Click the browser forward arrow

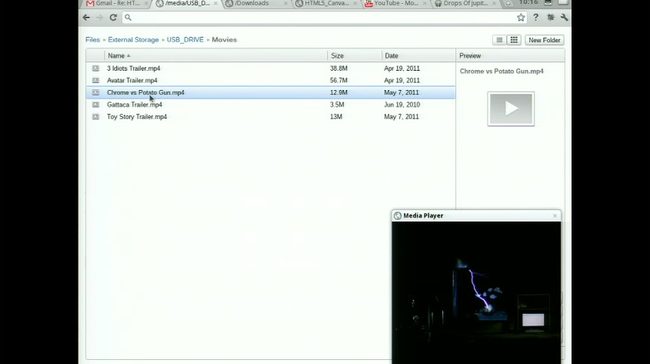pos(99,17)
